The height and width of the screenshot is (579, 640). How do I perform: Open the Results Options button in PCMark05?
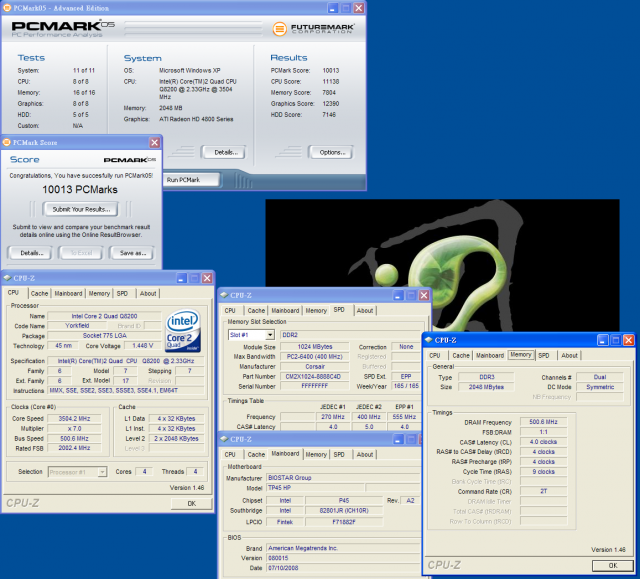331,153
